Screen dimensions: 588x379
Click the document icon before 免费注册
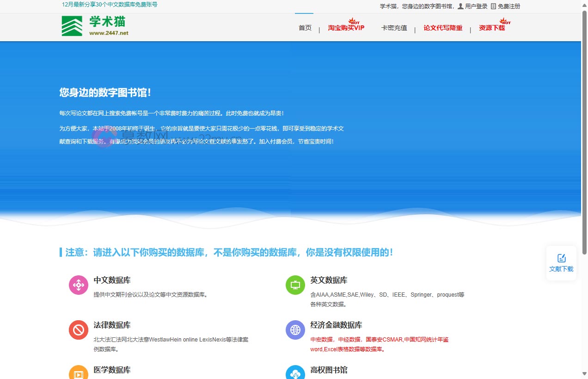pyautogui.click(x=491, y=6)
